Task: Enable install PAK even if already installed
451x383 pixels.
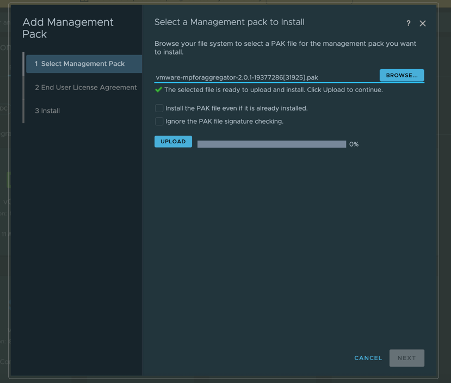Action: 159,108
